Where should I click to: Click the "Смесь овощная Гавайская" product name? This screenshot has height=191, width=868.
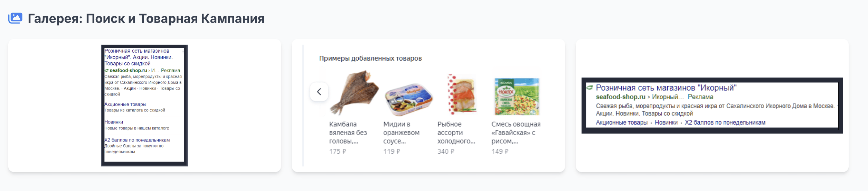click(x=516, y=133)
